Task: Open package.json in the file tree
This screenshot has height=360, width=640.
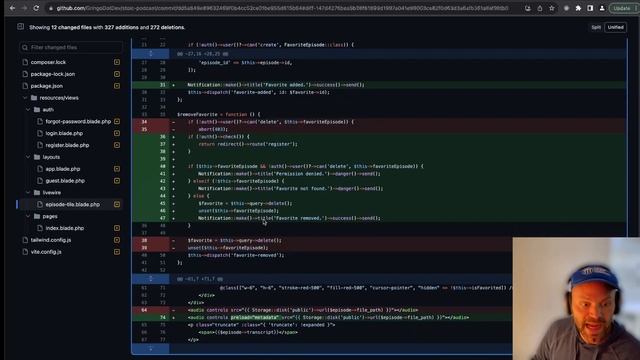Action: coord(47,86)
